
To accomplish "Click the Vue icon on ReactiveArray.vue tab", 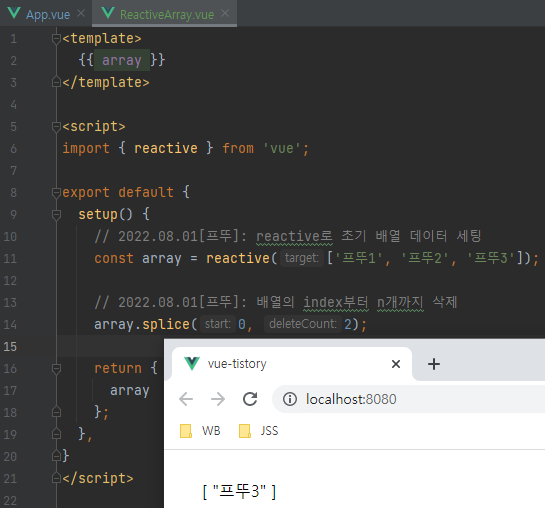I will [x=108, y=13].
